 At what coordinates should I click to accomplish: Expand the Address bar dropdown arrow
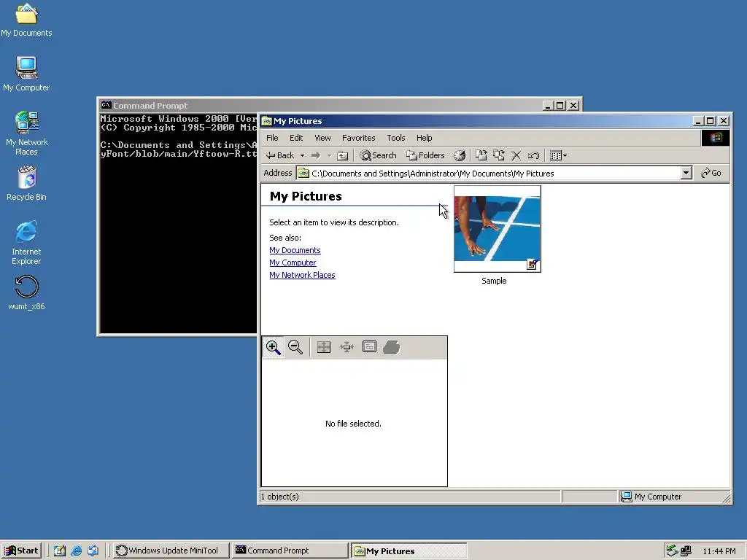coord(686,173)
